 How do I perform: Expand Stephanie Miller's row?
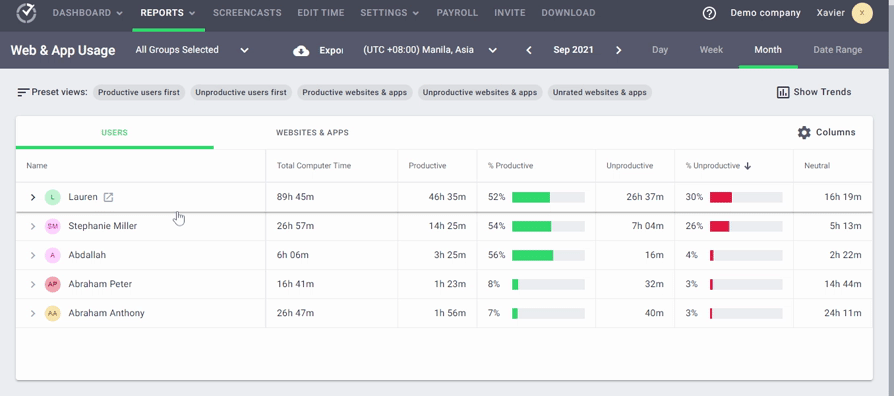point(33,226)
